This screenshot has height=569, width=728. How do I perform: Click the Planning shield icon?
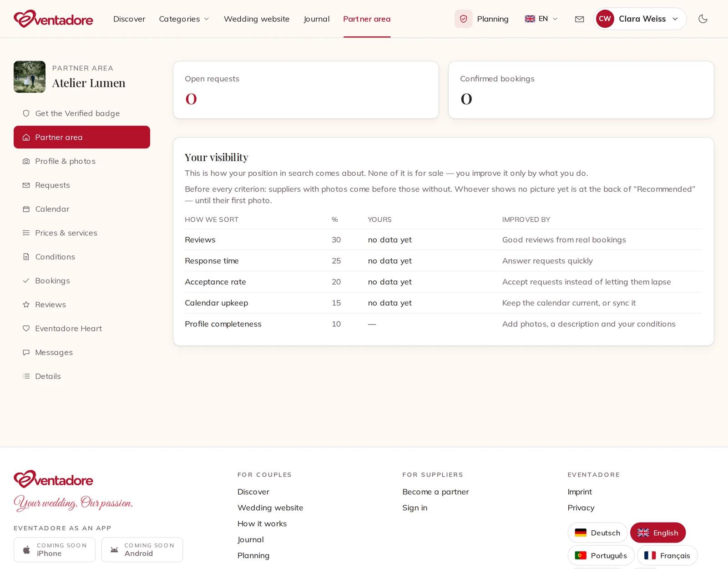(x=463, y=19)
